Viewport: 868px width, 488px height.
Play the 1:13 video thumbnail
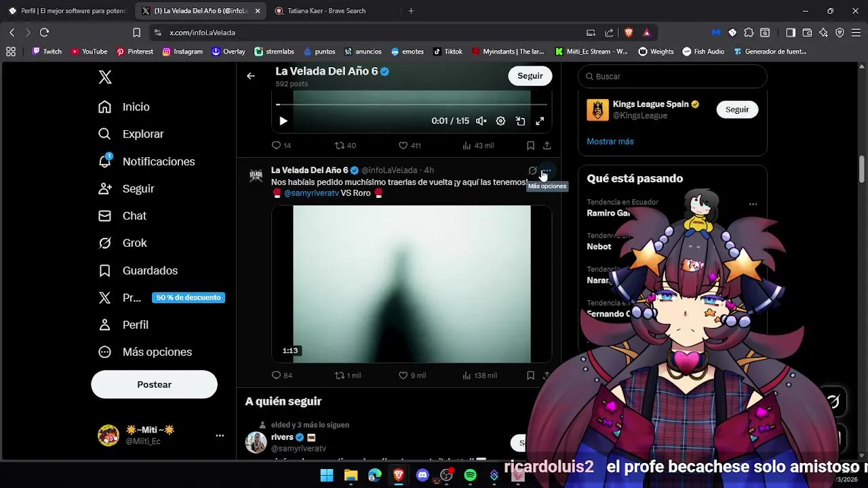[412, 284]
